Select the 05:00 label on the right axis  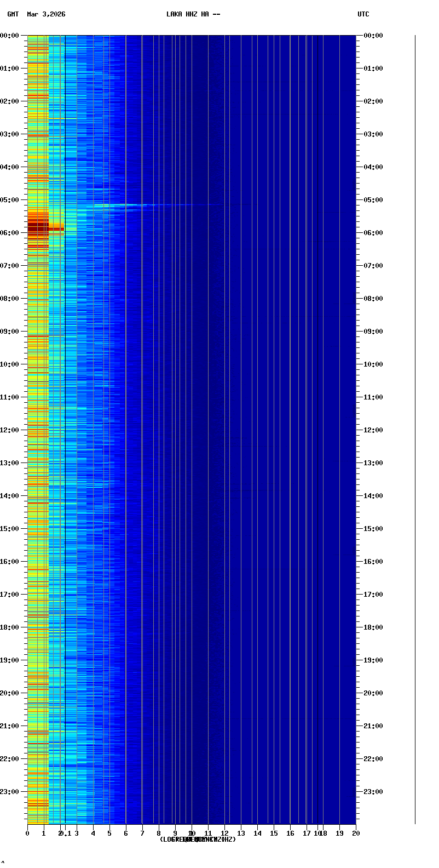373,200
